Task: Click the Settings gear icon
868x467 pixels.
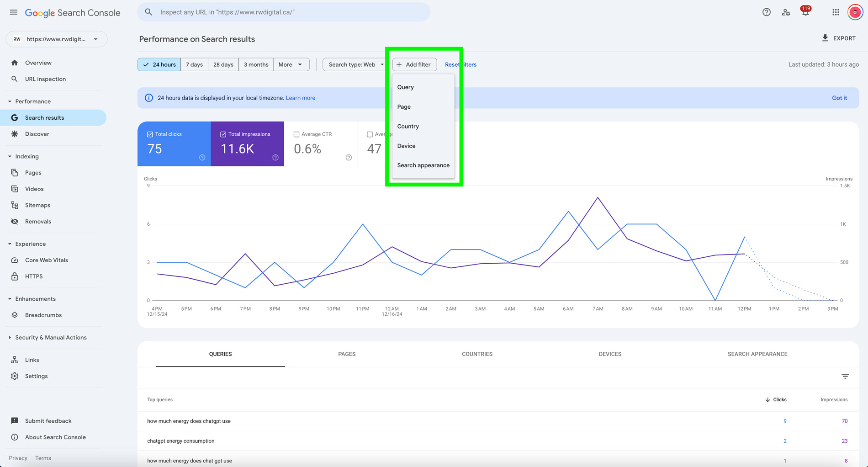Action: (15, 376)
